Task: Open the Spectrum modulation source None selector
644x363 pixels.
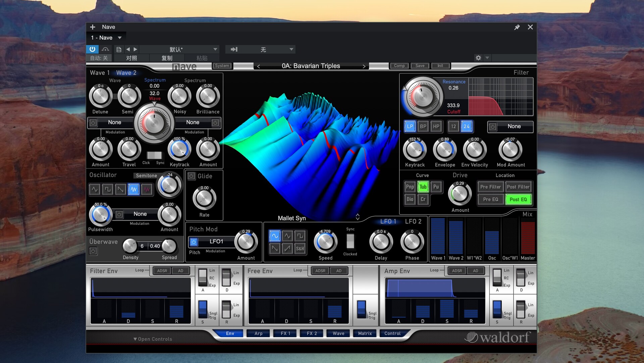Action: [x=193, y=122]
